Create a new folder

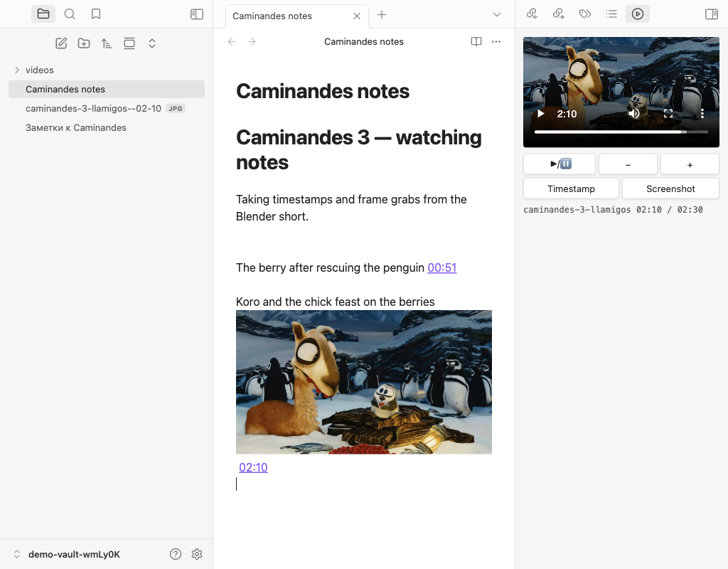tap(84, 43)
